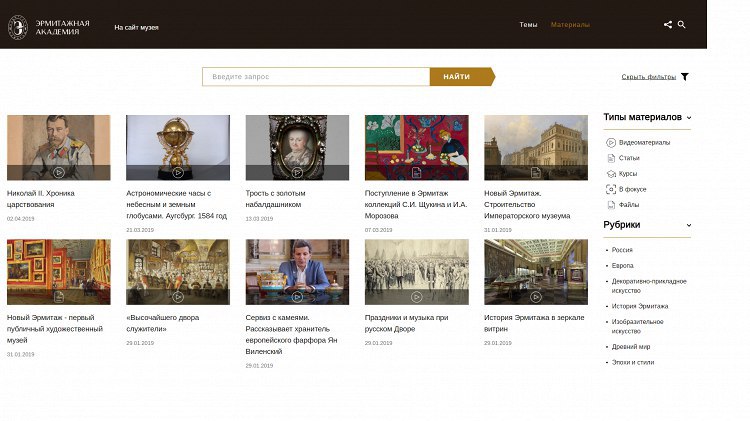Open title Новый Эрмитаж - первый публичный музей
750x421 pixels.
point(55,329)
